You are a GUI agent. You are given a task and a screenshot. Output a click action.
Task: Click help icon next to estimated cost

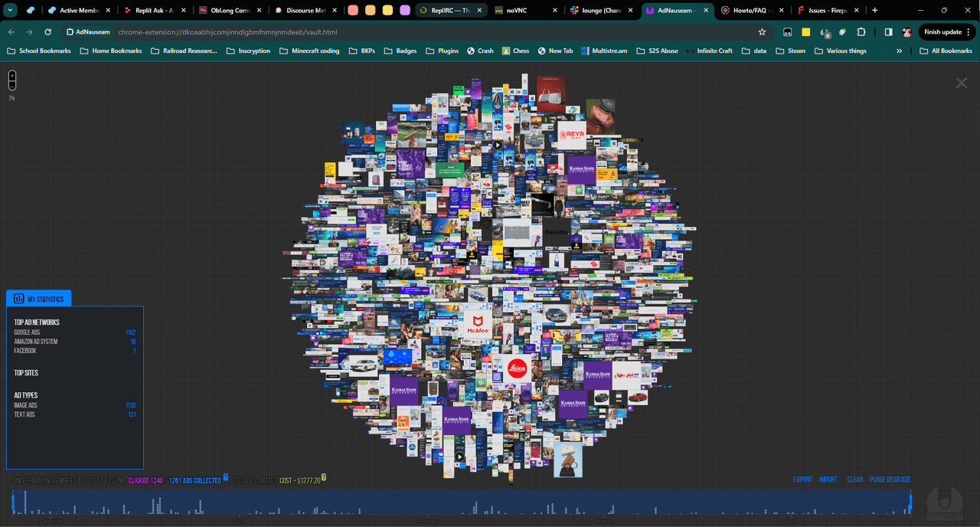pos(324,478)
